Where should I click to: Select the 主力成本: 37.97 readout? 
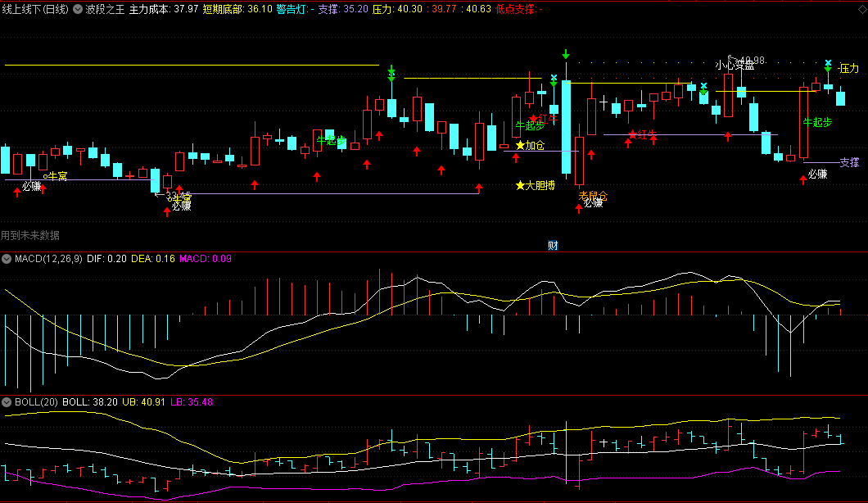pyautogui.click(x=163, y=9)
